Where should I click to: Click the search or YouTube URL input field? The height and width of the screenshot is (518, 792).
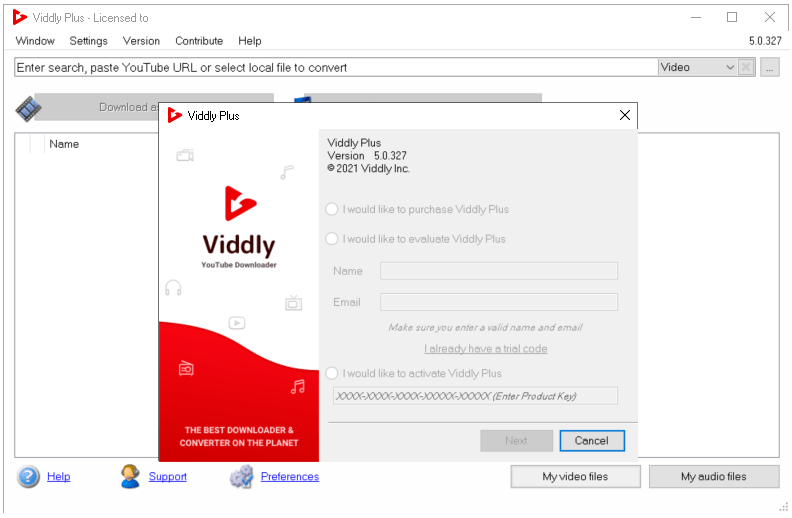pos(336,67)
